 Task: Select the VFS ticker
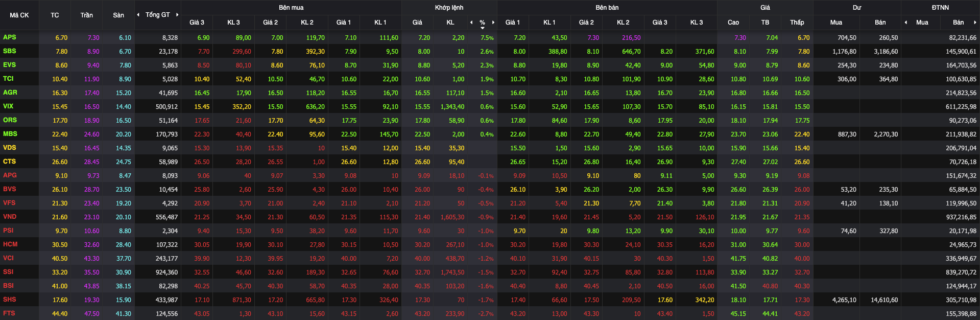(x=9, y=203)
